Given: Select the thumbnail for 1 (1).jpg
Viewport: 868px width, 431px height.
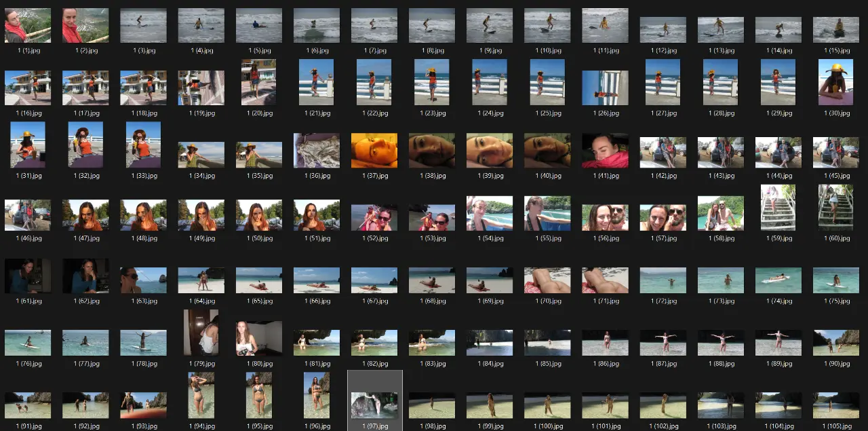Looking at the screenshot, I should coord(28,26).
